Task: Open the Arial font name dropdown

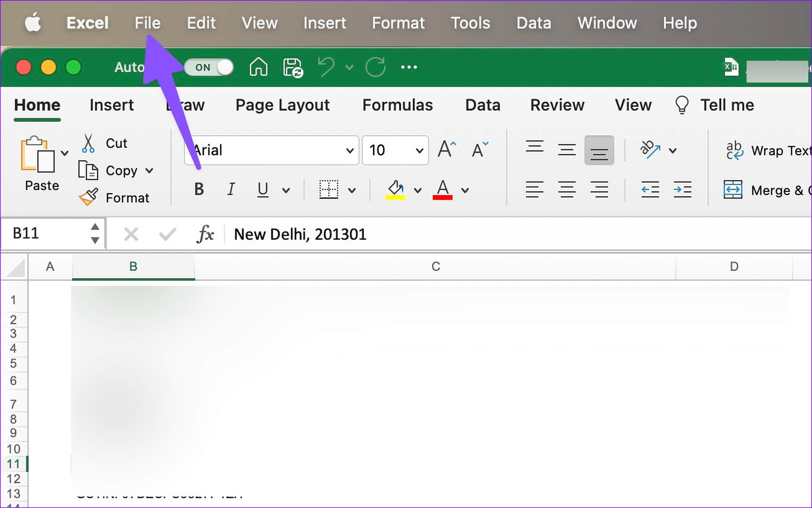Action: (x=349, y=150)
